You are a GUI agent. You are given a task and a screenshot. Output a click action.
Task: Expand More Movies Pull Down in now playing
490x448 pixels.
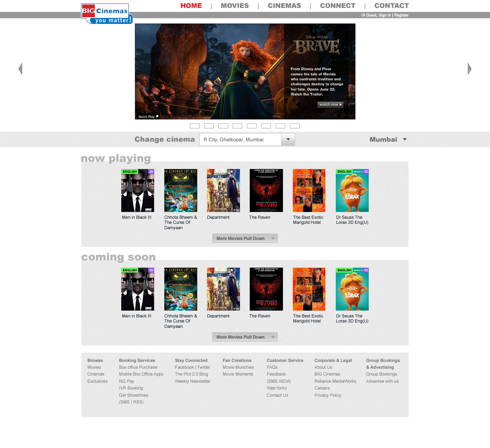coord(245,238)
